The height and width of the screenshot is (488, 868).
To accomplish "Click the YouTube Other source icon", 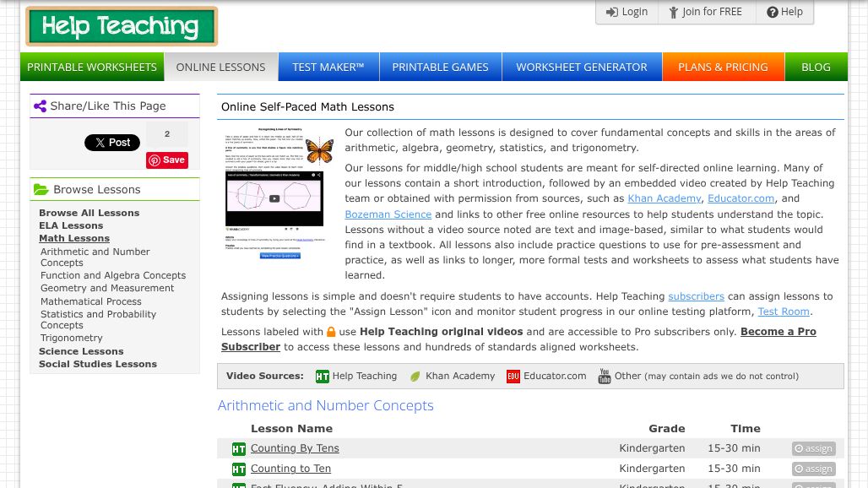I will pyautogui.click(x=605, y=377).
